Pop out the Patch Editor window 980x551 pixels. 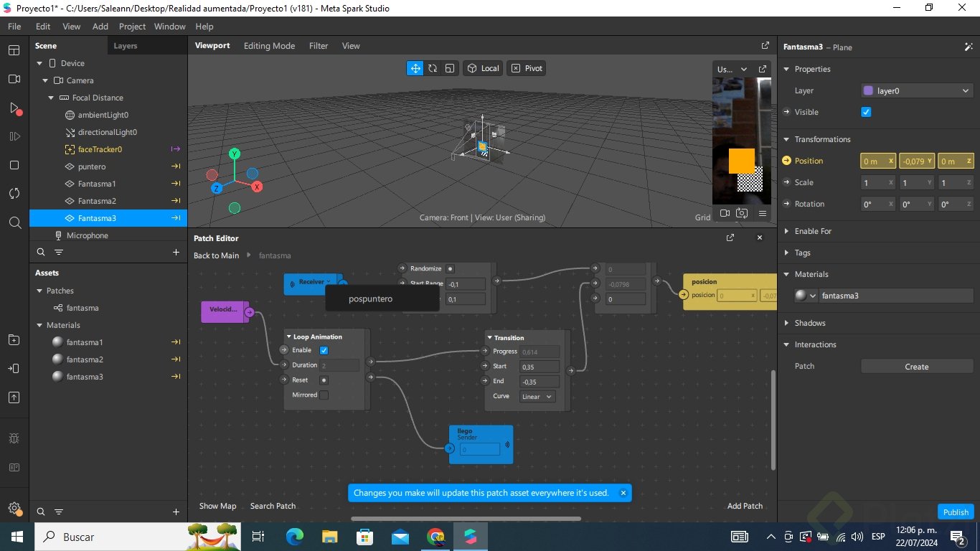tap(730, 237)
